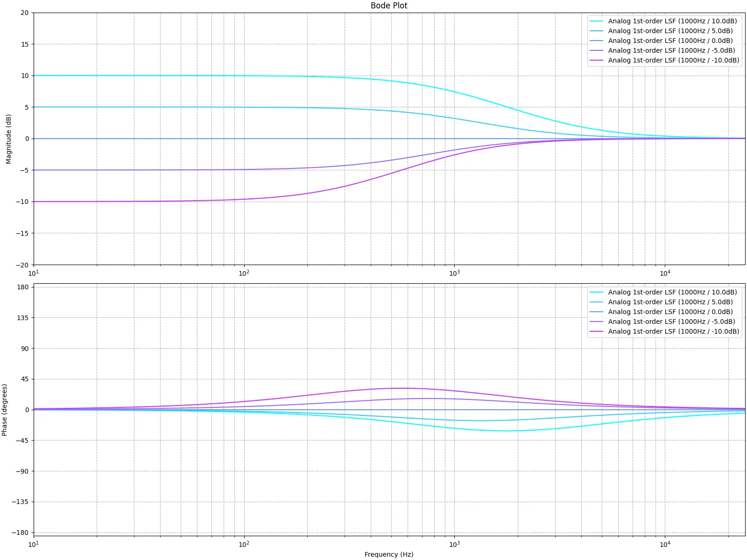Click the '20' tick label on magnitude axis

pyautogui.click(x=24, y=13)
